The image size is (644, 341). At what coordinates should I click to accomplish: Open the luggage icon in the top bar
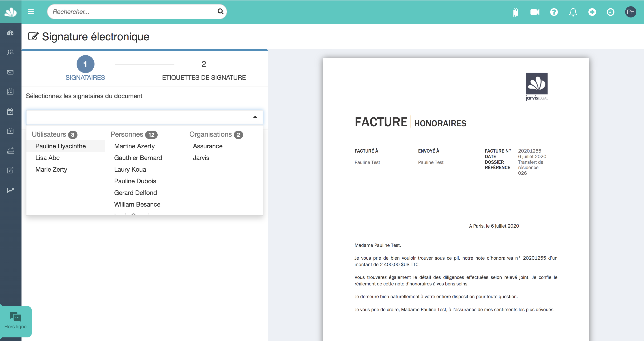tap(515, 12)
